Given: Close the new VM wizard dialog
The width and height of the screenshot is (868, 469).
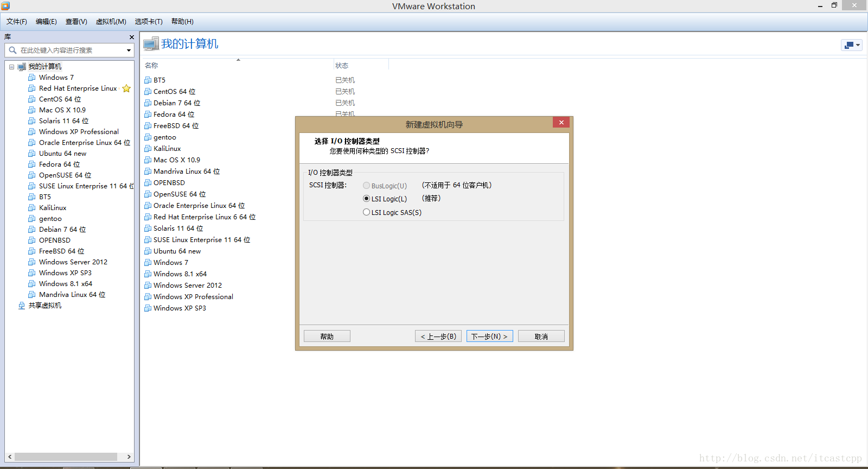Looking at the screenshot, I should tap(561, 123).
